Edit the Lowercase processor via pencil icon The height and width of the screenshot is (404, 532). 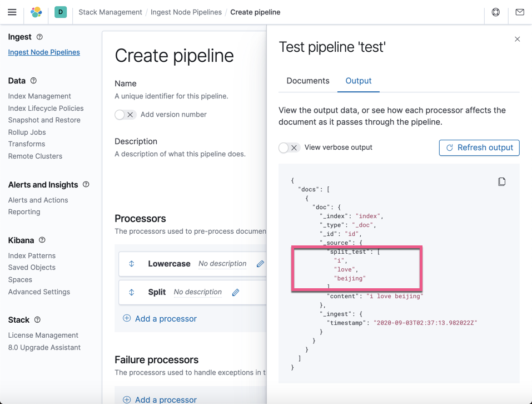point(260,263)
